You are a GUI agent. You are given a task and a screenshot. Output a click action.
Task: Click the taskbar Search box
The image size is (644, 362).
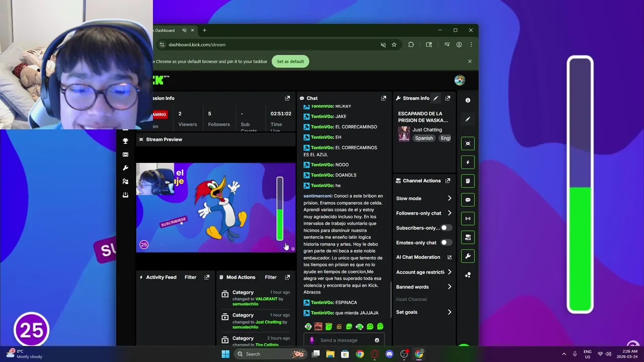pyautogui.click(x=271, y=354)
